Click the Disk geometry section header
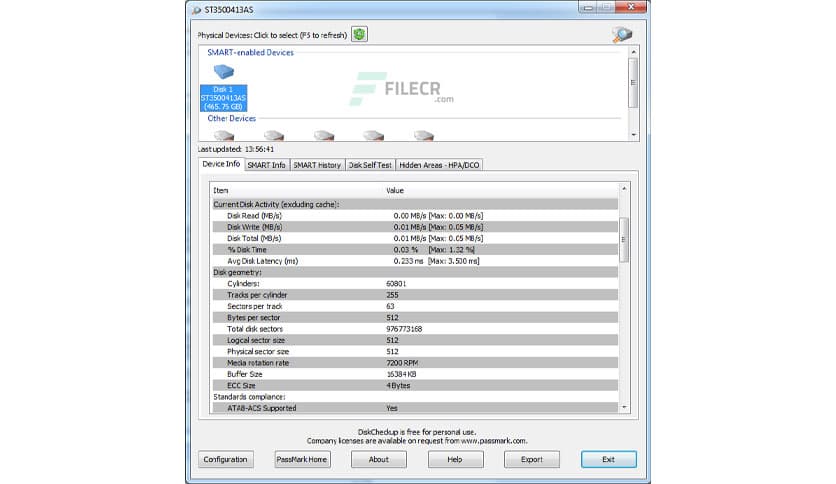Screen dimensions: 836x484 (415, 272)
